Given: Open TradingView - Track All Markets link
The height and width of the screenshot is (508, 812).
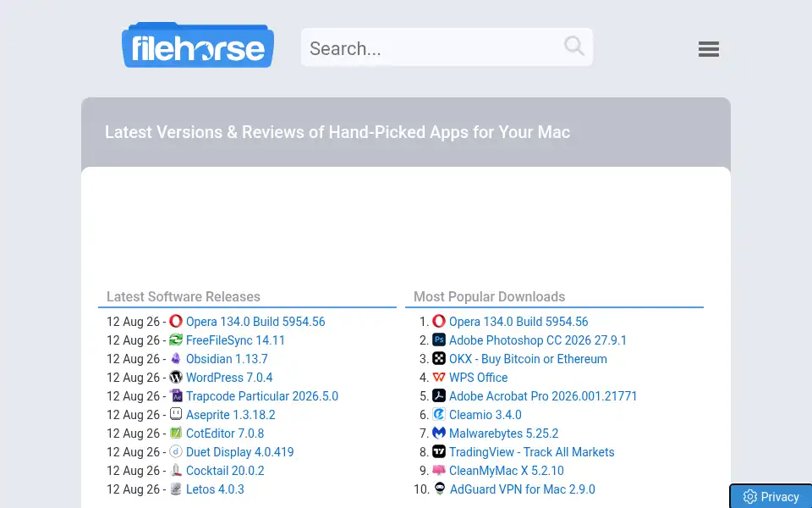Looking at the screenshot, I should [531, 452].
